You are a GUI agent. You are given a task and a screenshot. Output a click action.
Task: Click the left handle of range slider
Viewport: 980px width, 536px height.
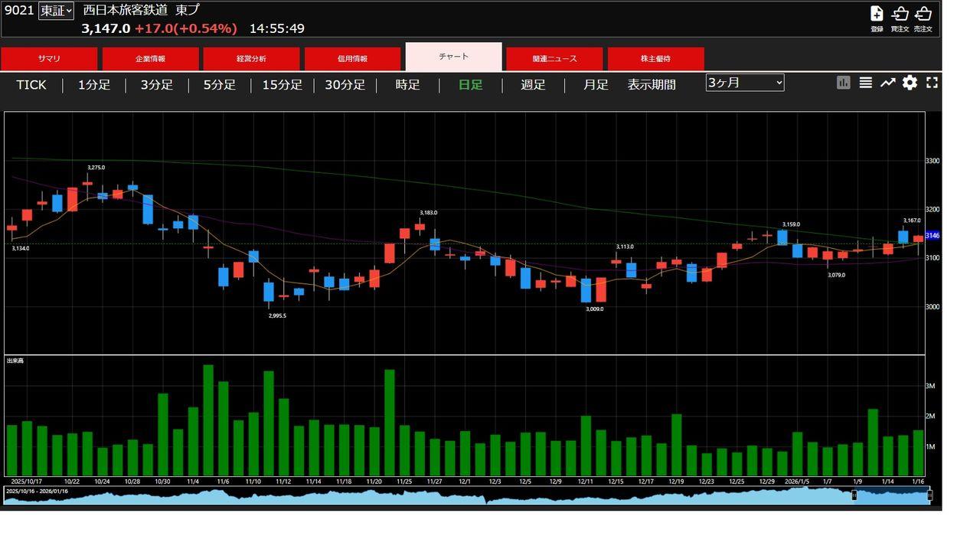tap(854, 496)
